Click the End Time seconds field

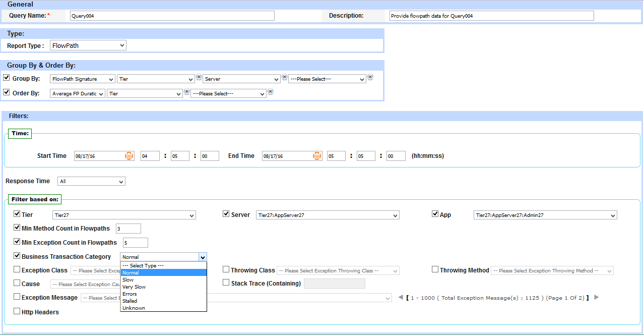396,156
